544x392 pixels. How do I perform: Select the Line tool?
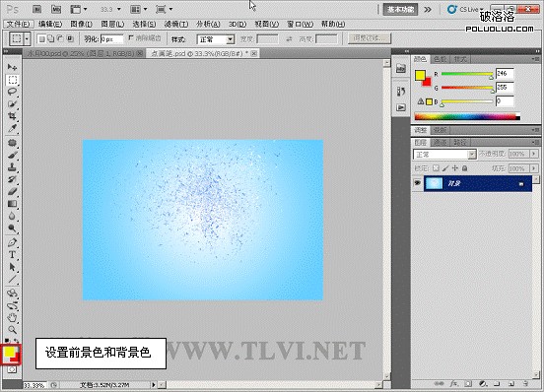[x=12, y=279]
